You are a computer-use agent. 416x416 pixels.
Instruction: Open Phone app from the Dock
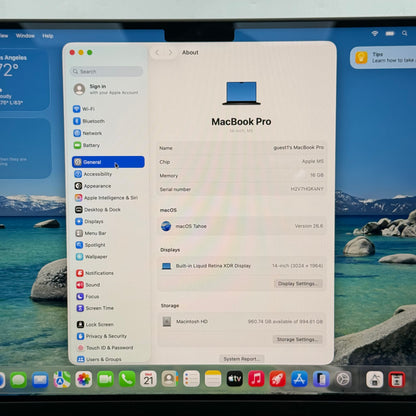click(x=127, y=379)
